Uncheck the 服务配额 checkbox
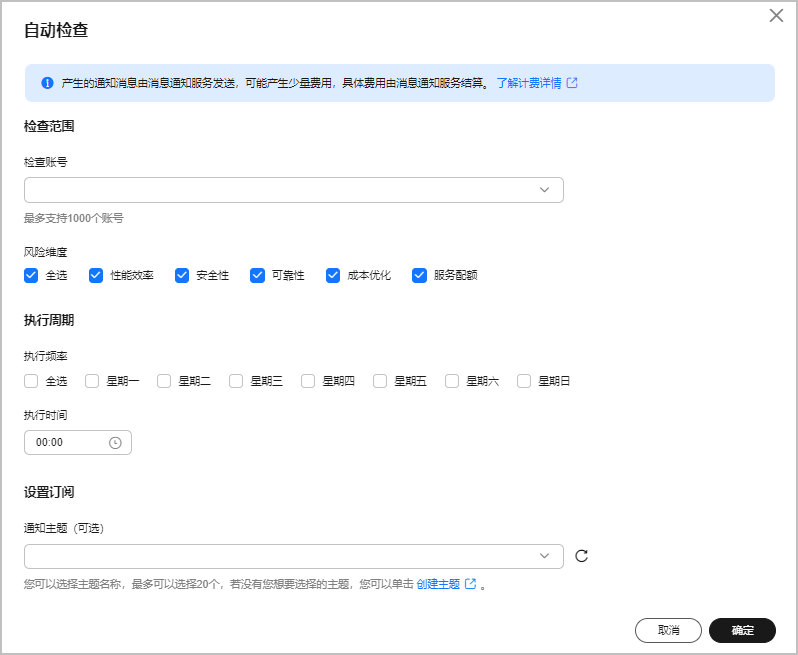The width and height of the screenshot is (798, 655). (x=419, y=275)
